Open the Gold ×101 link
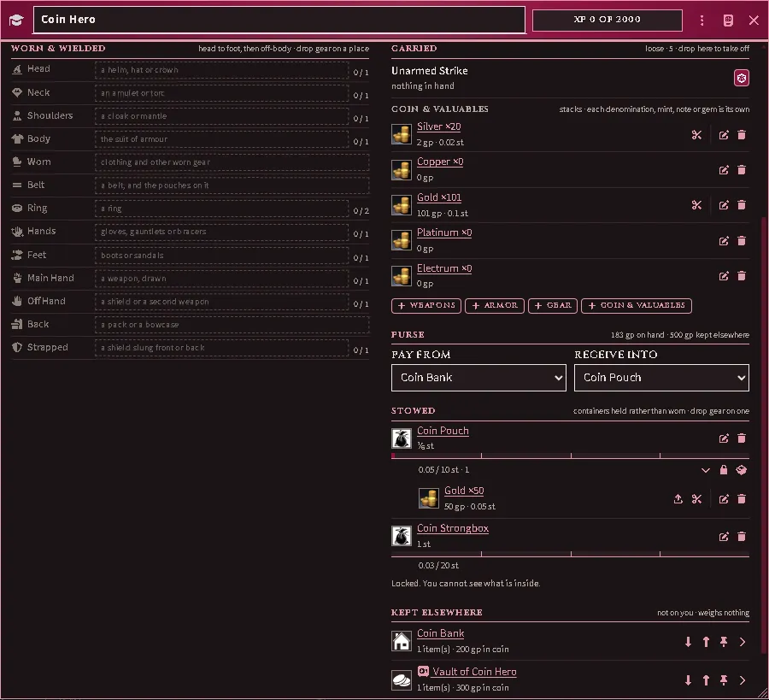 tap(439, 197)
